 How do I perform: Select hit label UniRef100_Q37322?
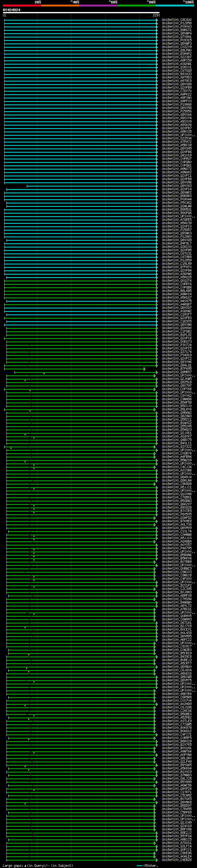click(176, 446)
